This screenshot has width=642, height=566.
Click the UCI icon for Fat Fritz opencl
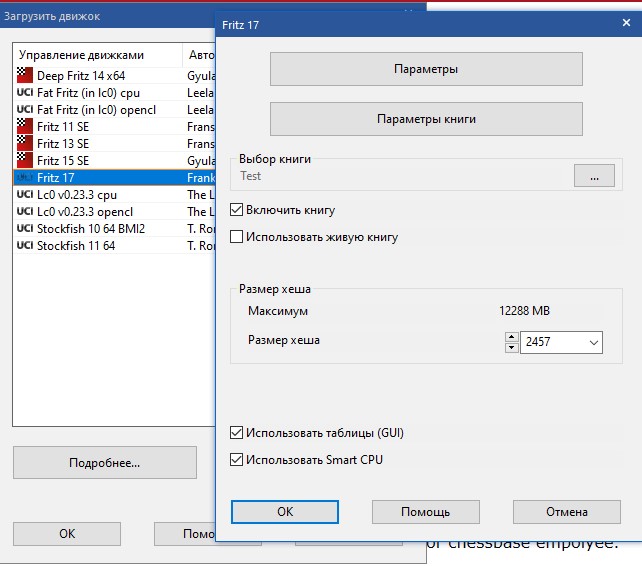click(25, 109)
